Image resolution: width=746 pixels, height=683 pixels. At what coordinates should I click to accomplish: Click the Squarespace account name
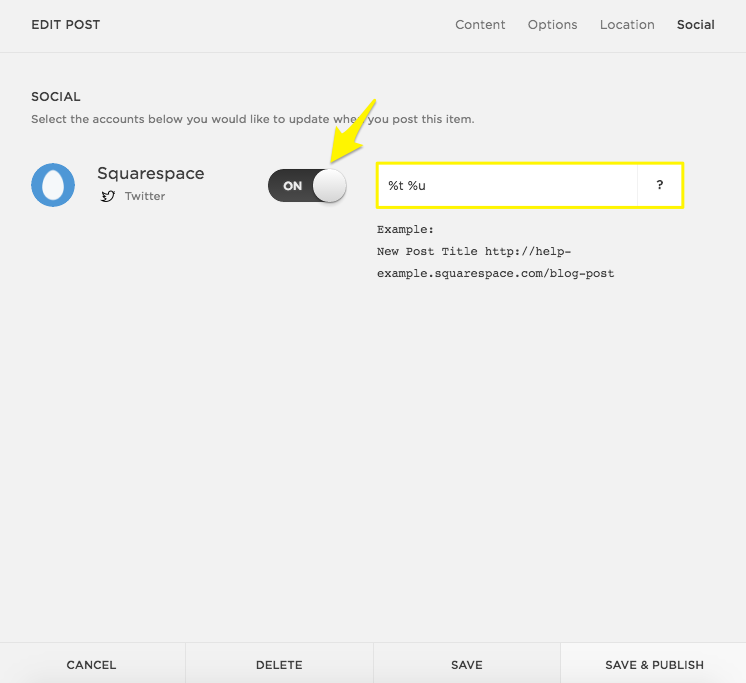pyautogui.click(x=150, y=173)
